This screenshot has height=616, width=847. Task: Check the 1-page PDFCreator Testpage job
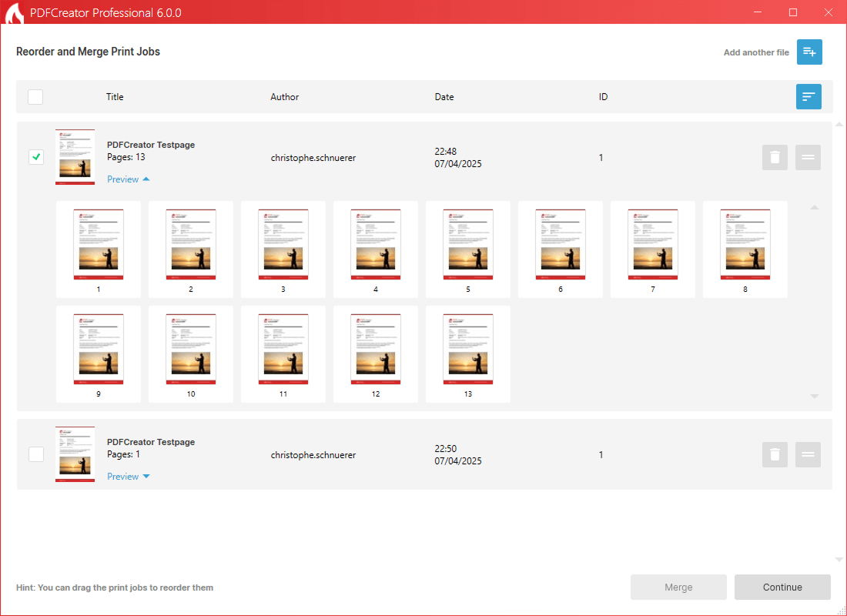tap(36, 454)
